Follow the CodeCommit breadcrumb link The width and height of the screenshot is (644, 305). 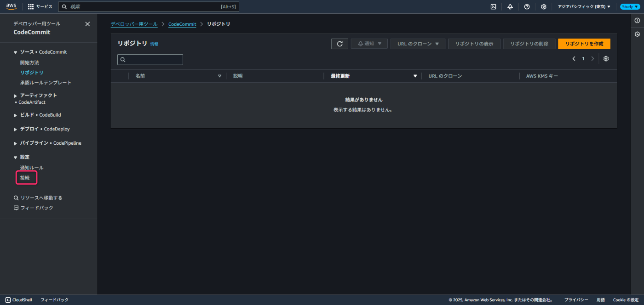[182, 24]
